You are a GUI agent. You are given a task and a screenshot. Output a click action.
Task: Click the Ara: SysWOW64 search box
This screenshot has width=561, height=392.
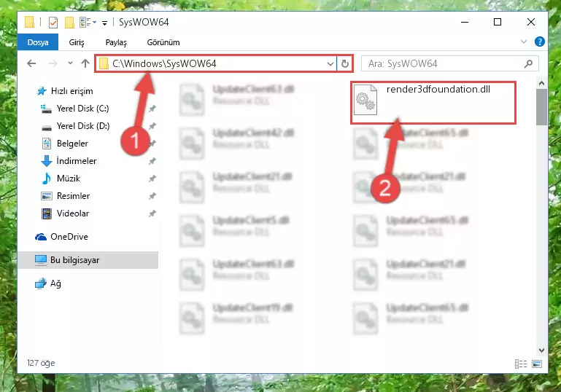tap(449, 64)
